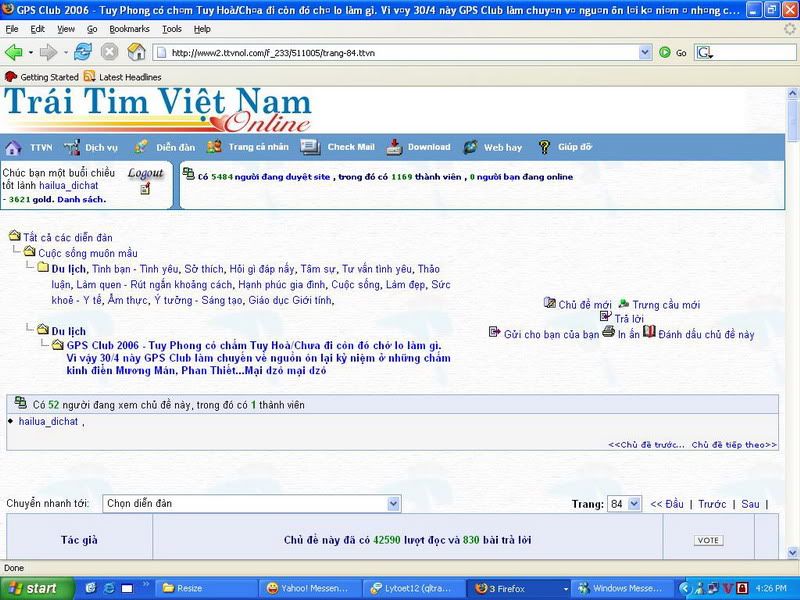This screenshot has height=600, width=800.
Task: Switch to Windows Messenger taskbar item
Action: (x=621, y=589)
